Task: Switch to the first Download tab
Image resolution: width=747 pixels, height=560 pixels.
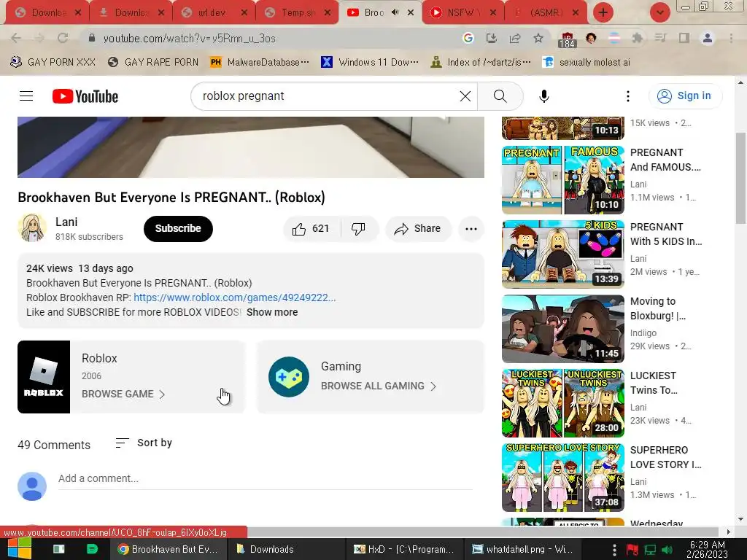Action: 47,12
